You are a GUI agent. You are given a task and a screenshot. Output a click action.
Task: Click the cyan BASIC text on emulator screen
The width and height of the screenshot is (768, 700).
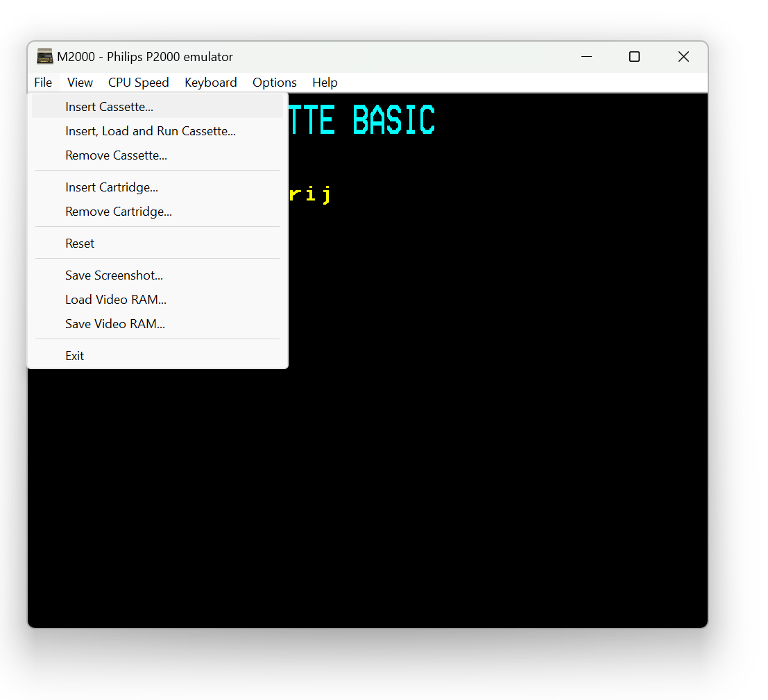pyautogui.click(x=394, y=120)
